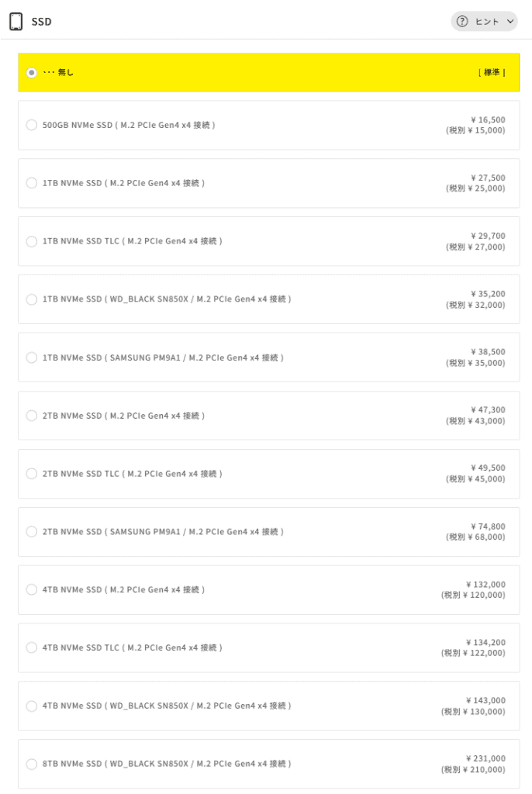Select 8TB WD_BLACK SN850X SSD radio button
Viewport: 532px width, 794px height.
pyautogui.click(x=32, y=764)
